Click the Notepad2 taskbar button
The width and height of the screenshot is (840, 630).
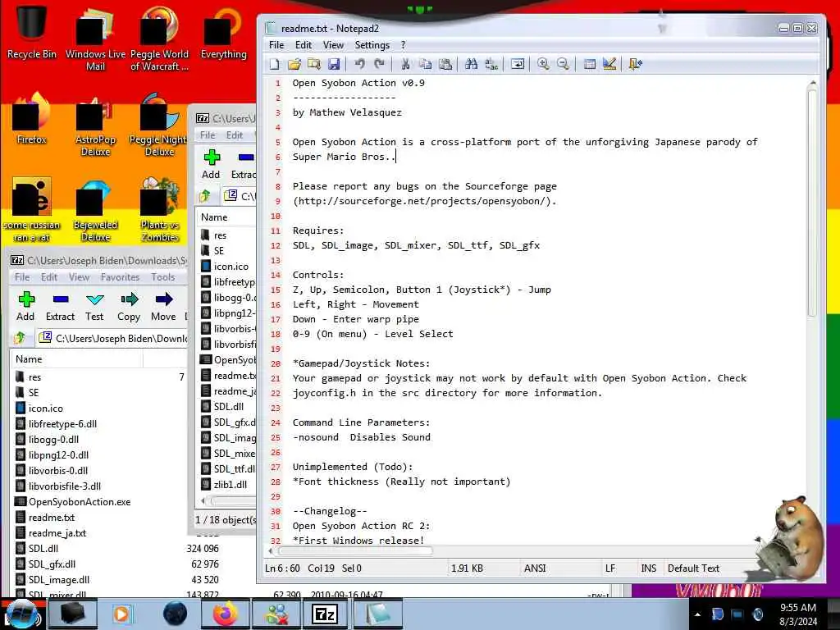(377, 614)
